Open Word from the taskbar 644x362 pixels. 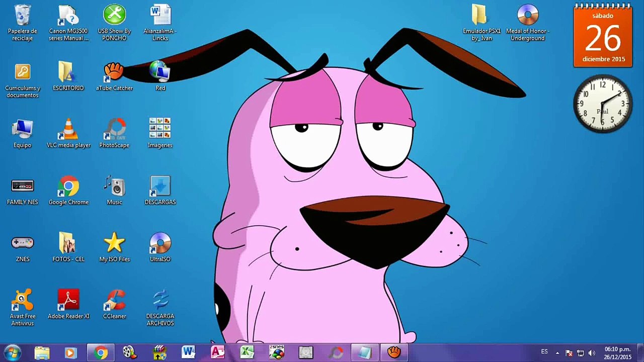pyautogui.click(x=189, y=352)
